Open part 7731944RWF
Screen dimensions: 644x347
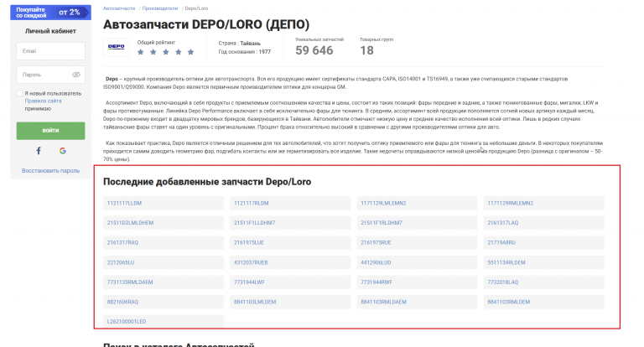[x=417, y=282]
